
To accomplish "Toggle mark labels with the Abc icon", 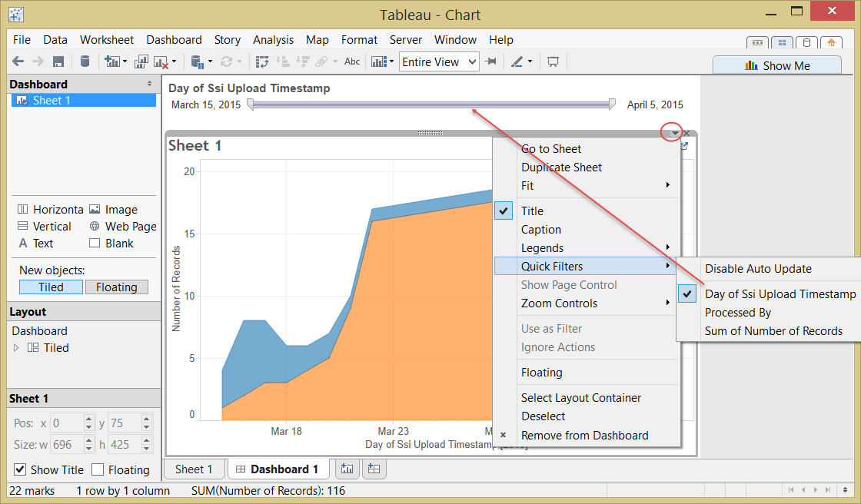I will (x=352, y=61).
